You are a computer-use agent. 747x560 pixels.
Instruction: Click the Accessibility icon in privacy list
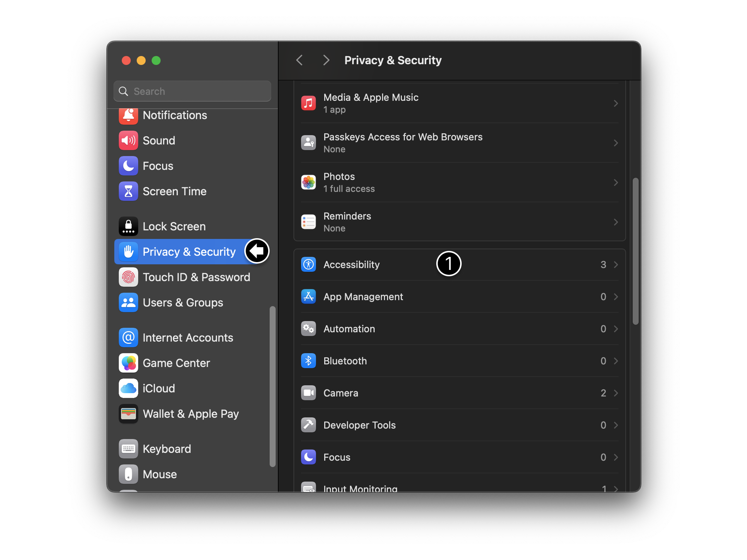[x=309, y=265]
